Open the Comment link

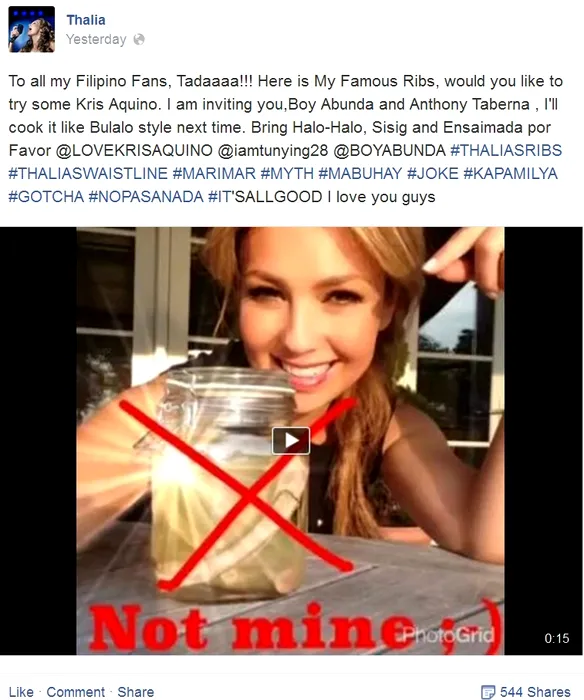75,692
